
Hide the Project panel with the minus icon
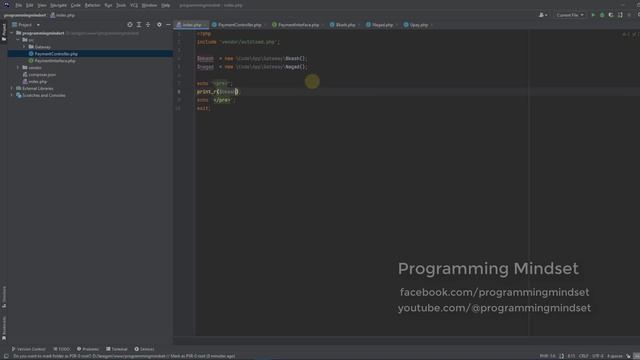click(168, 25)
